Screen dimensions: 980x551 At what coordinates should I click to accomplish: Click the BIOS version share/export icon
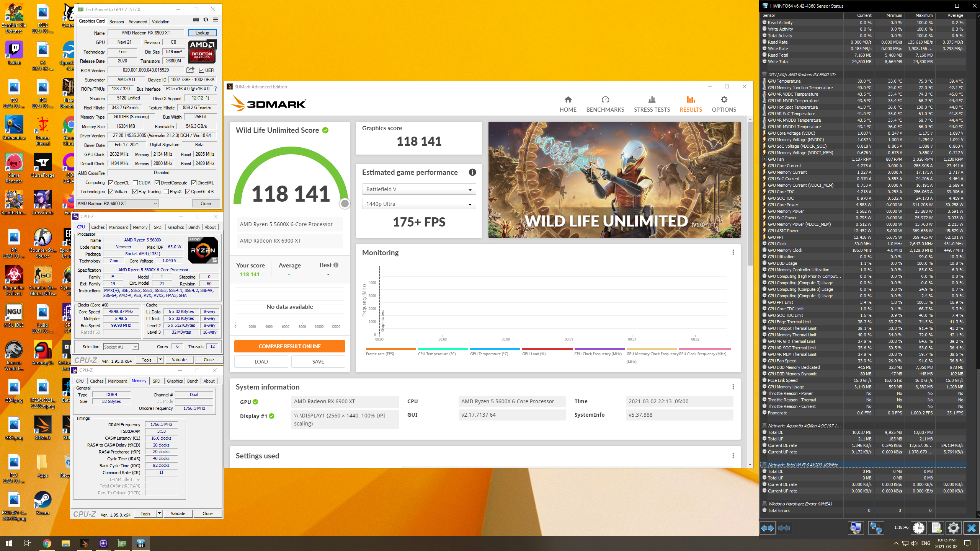point(190,70)
